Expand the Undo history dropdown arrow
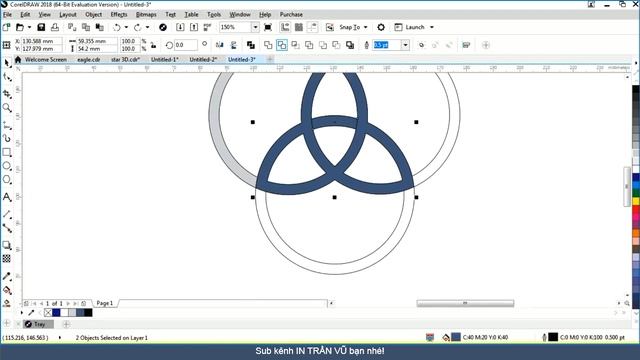 pyautogui.click(x=126, y=27)
